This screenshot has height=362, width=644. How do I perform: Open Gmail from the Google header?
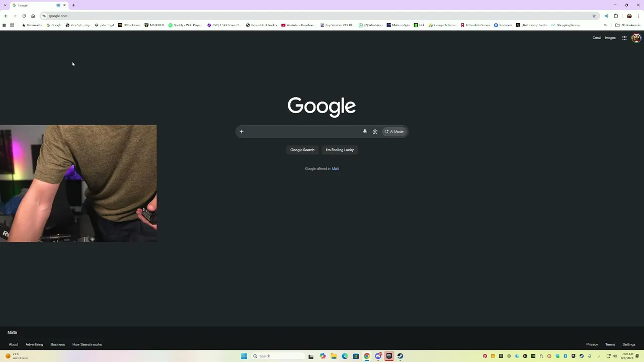597,38
